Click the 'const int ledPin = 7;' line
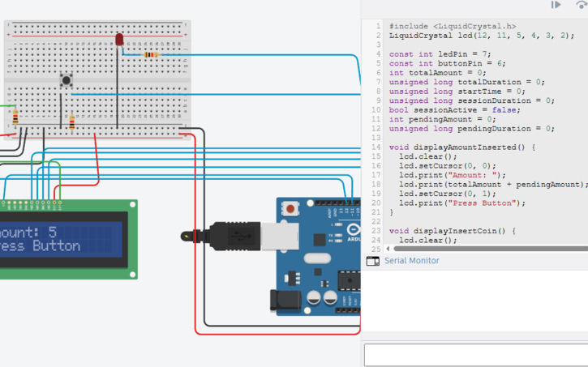 click(440, 54)
